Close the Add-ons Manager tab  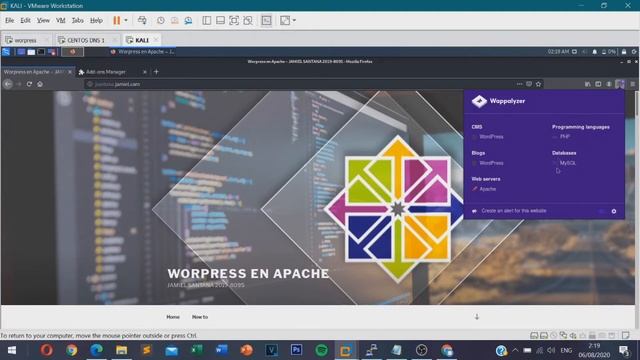click(x=144, y=72)
